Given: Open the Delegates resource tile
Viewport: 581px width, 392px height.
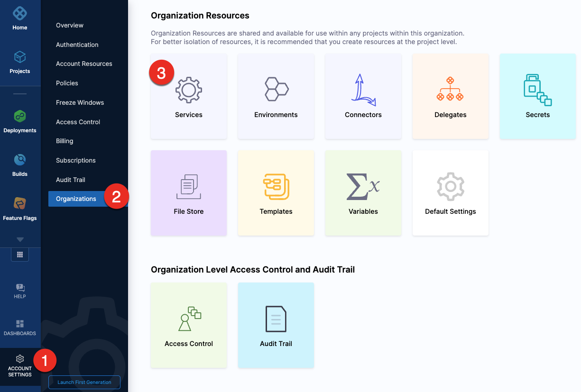Looking at the screenshot, I should (x=451, y=97).
